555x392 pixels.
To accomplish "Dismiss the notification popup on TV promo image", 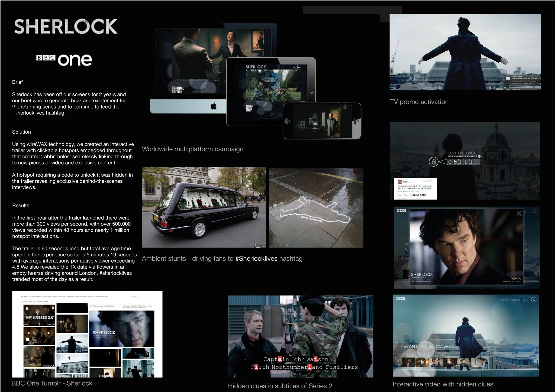I will click(x=505, y=76).
